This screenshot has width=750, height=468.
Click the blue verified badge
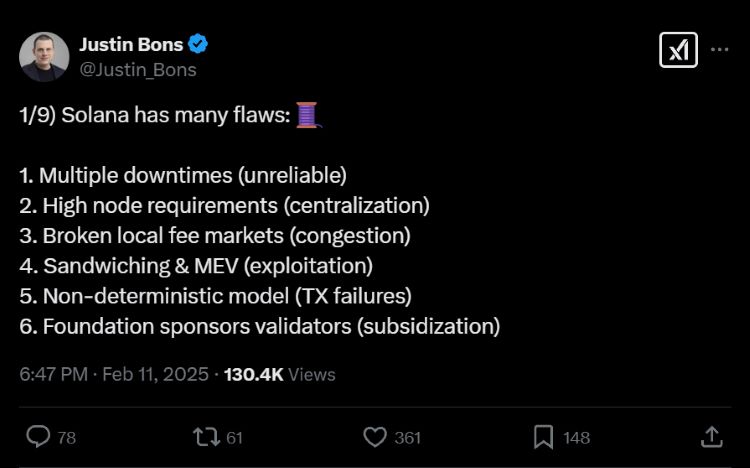[x=199, y=45]
